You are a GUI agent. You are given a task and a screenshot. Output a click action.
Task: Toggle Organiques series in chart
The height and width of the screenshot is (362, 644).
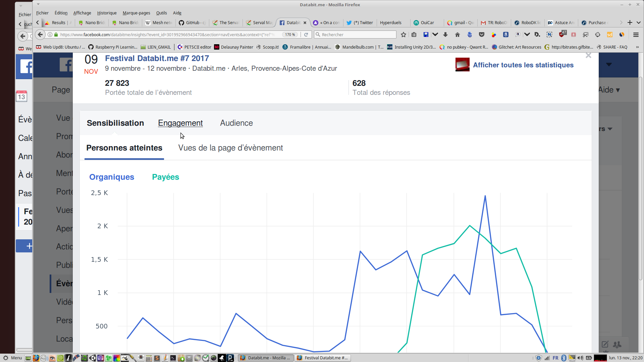111,177
